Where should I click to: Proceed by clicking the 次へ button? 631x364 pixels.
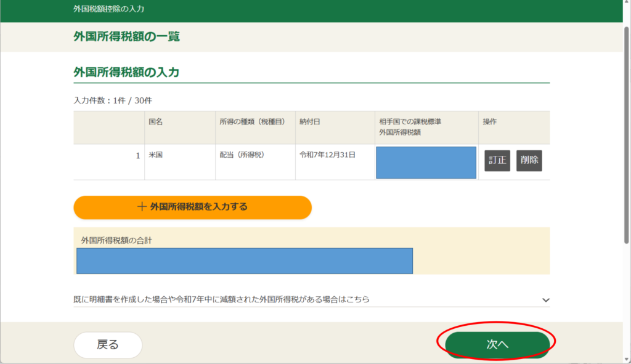click(497, 345)
